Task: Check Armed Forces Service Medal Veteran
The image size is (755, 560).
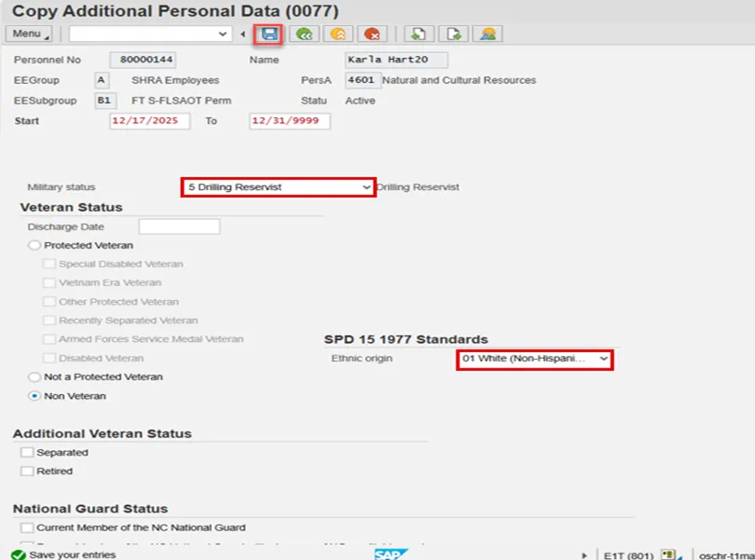Action: (x=48, y=339)
